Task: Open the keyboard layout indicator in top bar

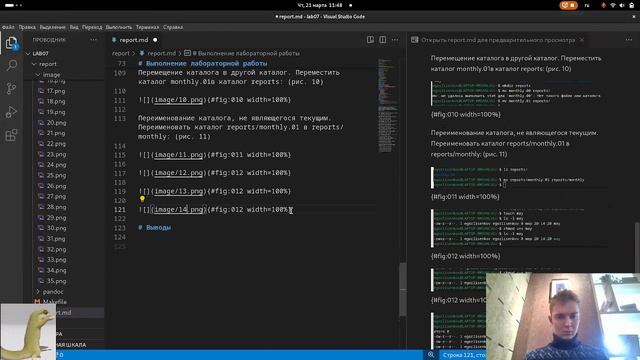Action: click(587, 5)
